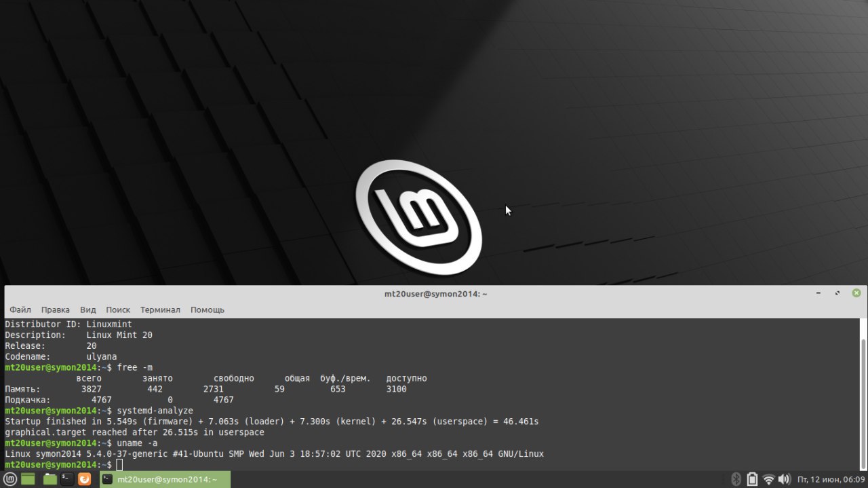This screenshot has height=488, width=868.
Task: Open the Linux Mint start menu
Action: click(x=9, y=479)
